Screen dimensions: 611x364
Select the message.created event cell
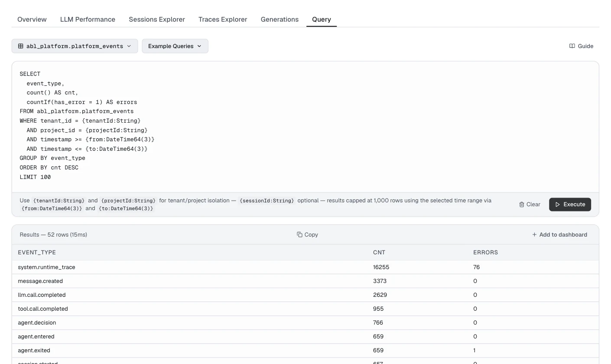(x=40, y=281)
